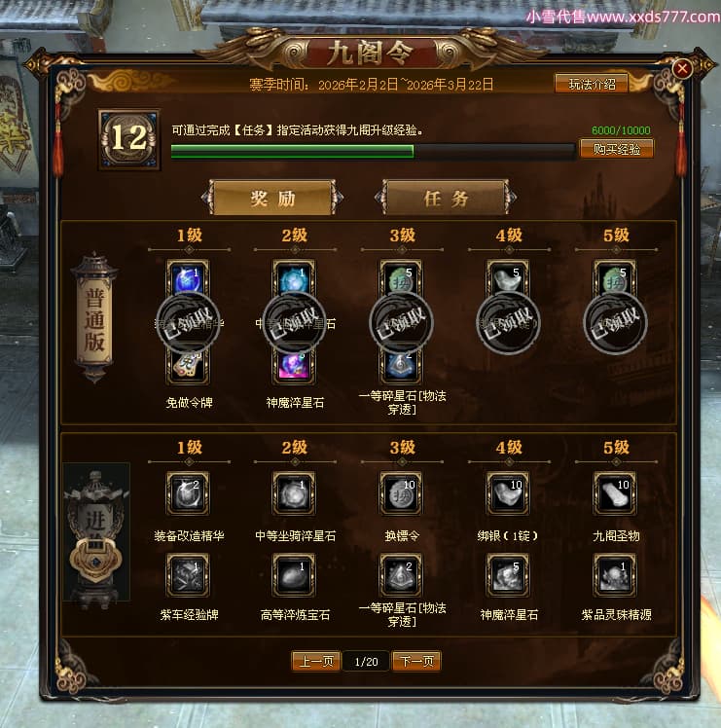This screenshot has width=721, height=728.
Task: Go to next page with 下一页
Action: pyautogui.click(x=416, y=661)
